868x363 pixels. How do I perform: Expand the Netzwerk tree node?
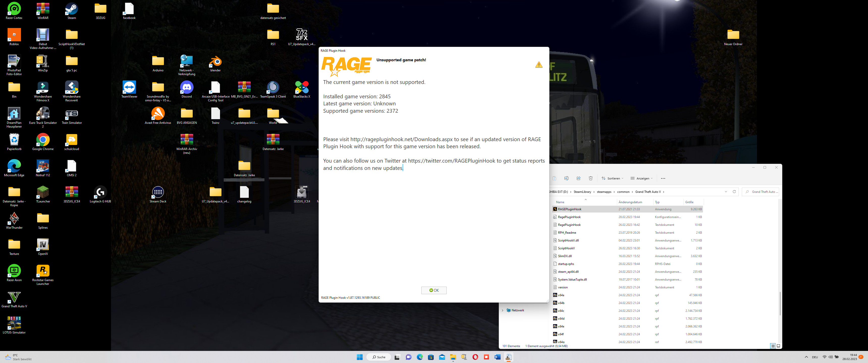(x=502, y=311)
